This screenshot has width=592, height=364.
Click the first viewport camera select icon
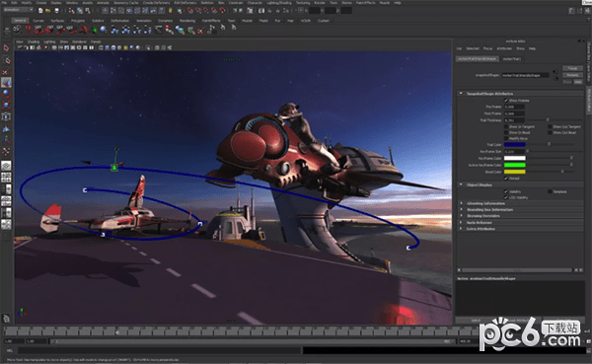tap(20, 48)
